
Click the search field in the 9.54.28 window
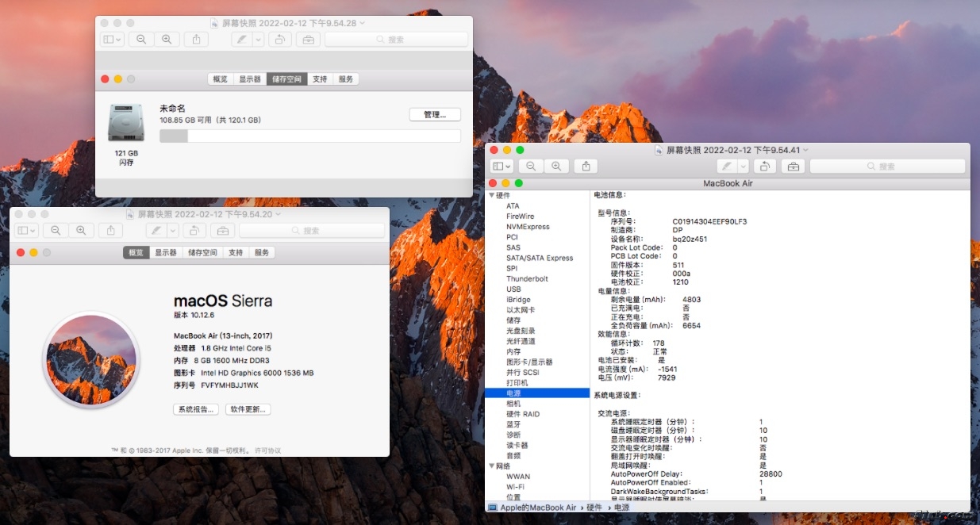pyautogui.click(x=396, y=39)
